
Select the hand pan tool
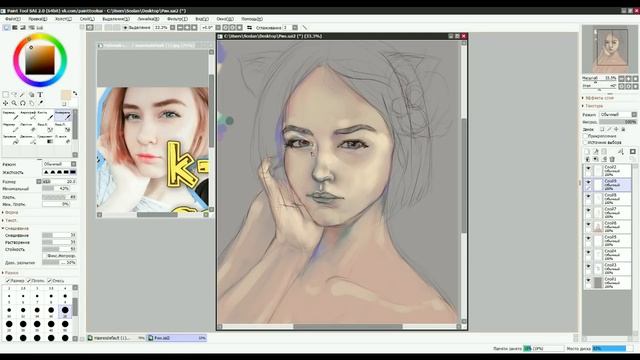pyautogui.click(x=31, y=103)
